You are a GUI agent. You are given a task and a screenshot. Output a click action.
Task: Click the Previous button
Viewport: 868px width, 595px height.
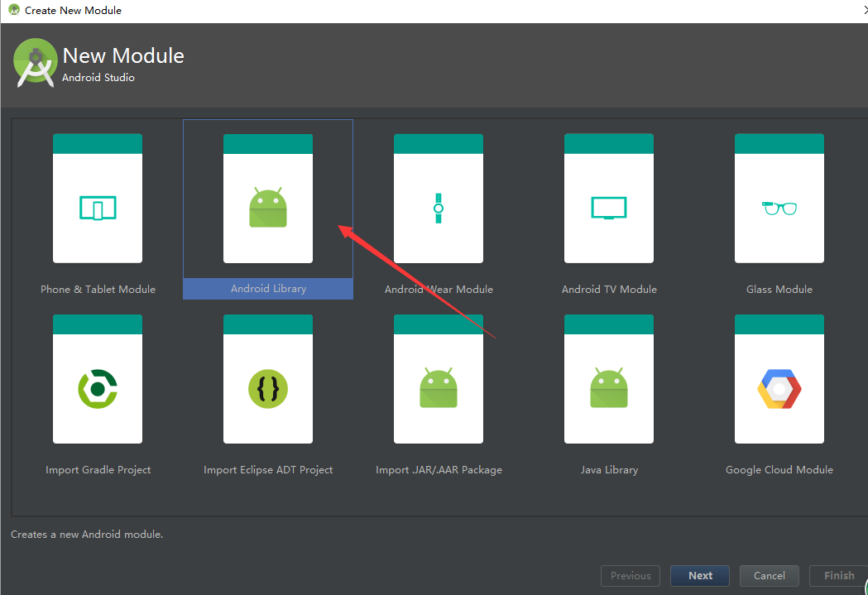coord(631,576)
